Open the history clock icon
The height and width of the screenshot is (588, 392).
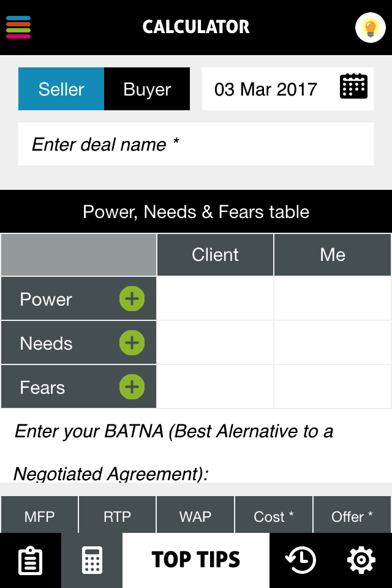(x=300, y=560)
